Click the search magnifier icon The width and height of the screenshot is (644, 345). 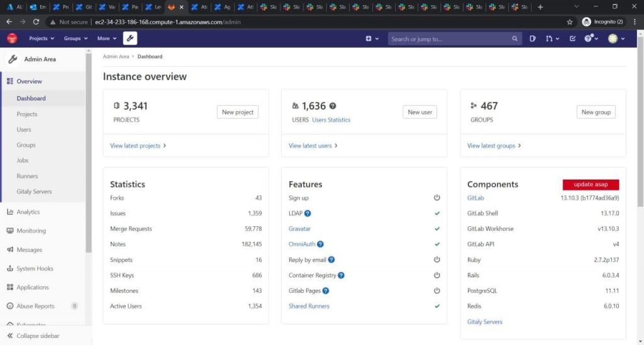[x=514, y=38]
